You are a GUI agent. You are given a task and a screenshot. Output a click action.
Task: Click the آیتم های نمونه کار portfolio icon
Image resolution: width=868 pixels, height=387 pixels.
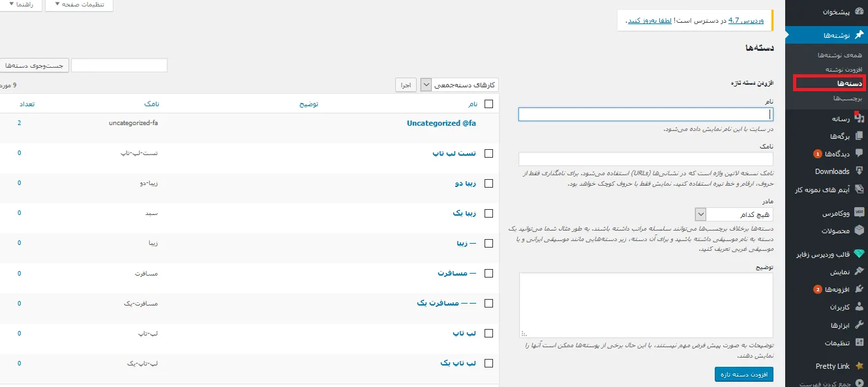[859, 190]
